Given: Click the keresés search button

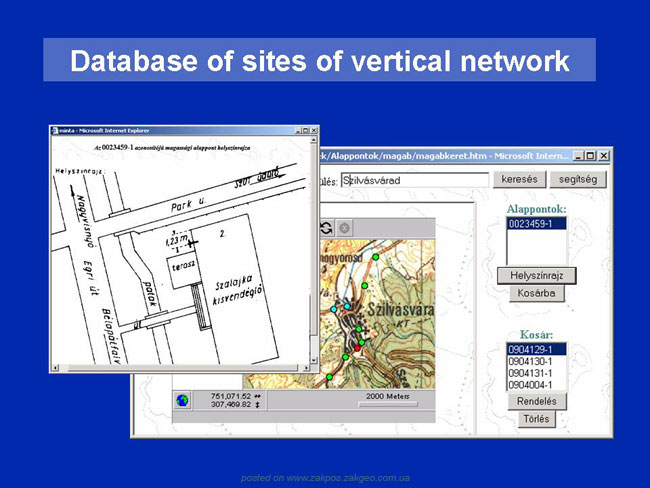Looking at the screenshot, I should (x=519, y=180).
